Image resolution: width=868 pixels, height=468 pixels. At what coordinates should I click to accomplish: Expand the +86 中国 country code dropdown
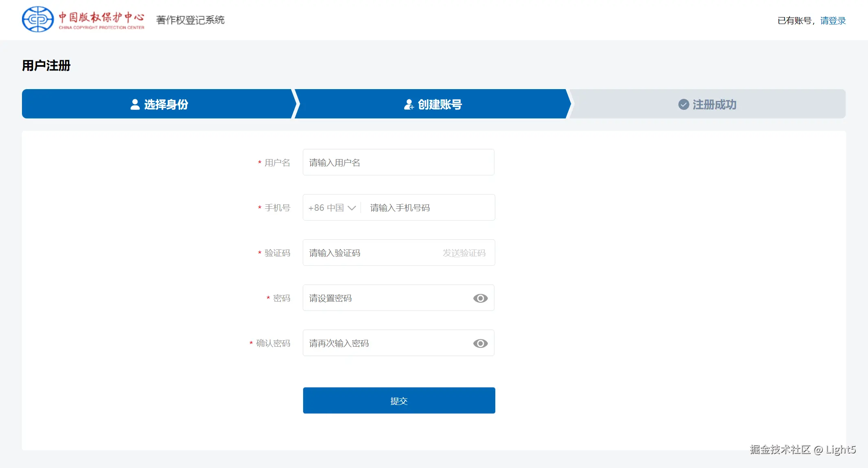point(332,208)
